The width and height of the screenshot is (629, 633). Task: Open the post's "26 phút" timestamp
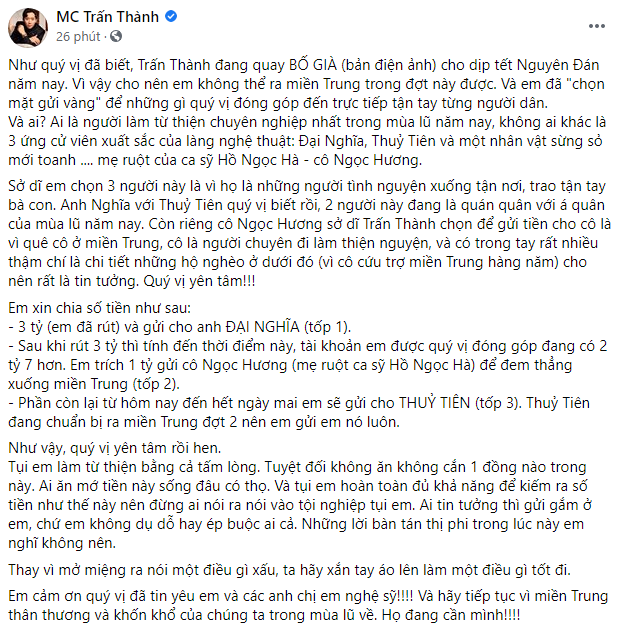76,37
